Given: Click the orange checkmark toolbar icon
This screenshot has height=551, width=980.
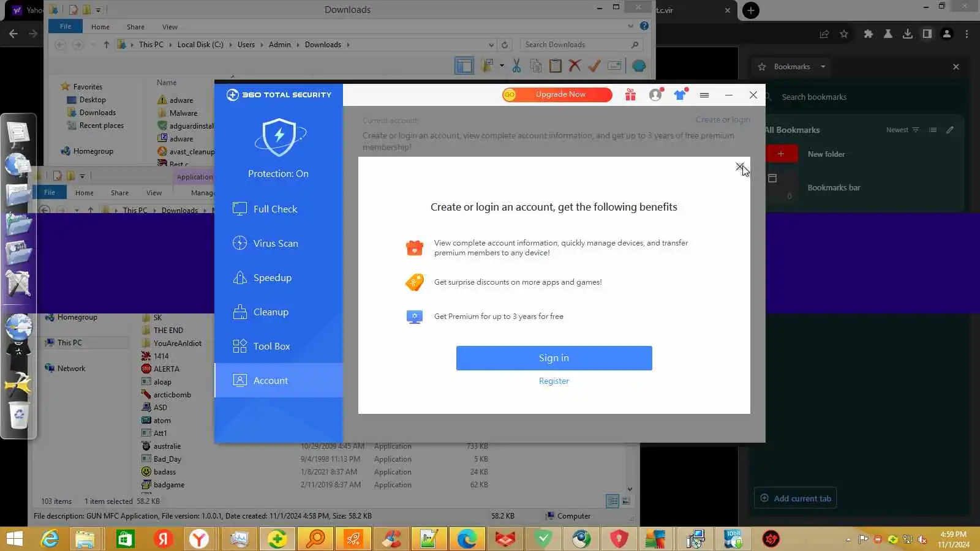Looking at the screenshot, I should pyautogui.click(x=594, y=66).
